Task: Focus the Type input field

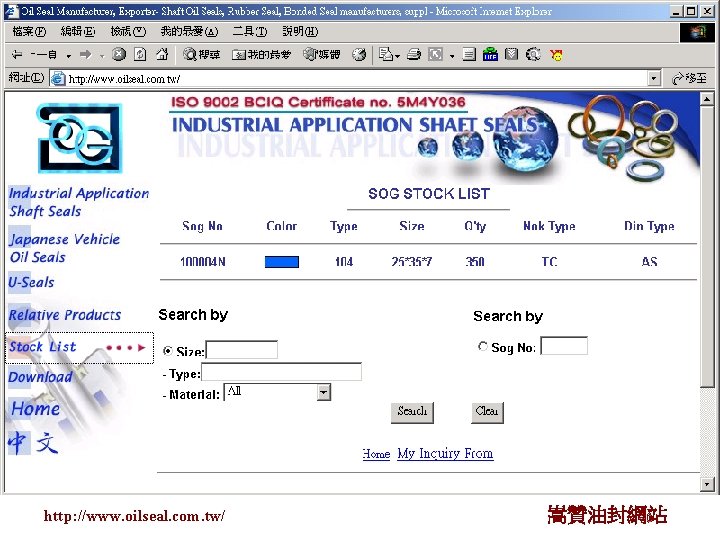Action: point(281,372)
